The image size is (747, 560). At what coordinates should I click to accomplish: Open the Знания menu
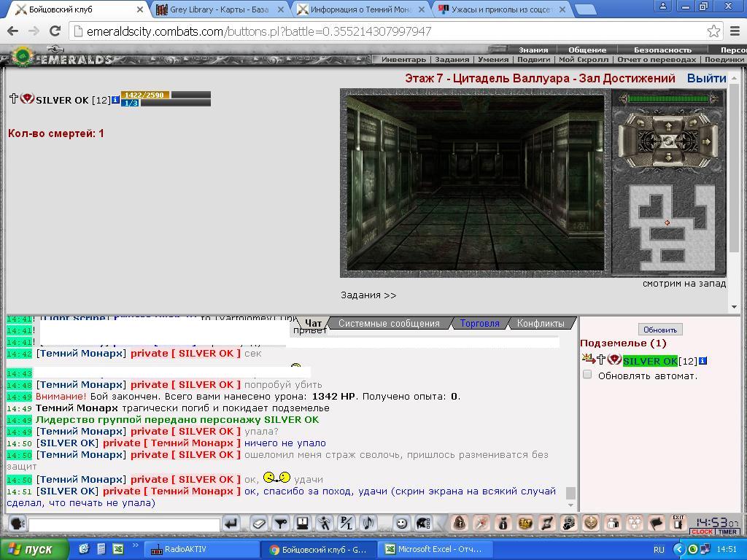coord(533,50)
